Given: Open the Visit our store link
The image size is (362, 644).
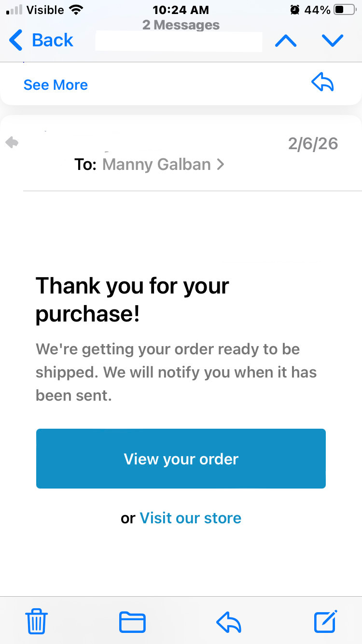Looking at the screenshot, I should point(190,518).
